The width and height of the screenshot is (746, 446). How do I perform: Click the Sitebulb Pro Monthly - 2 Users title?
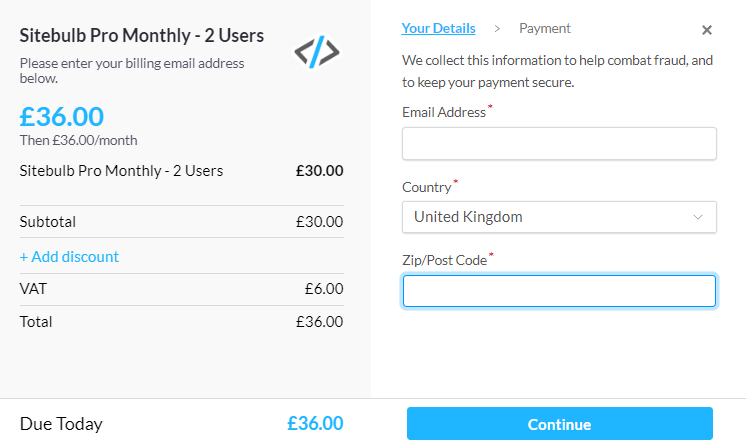pos(142,36)
